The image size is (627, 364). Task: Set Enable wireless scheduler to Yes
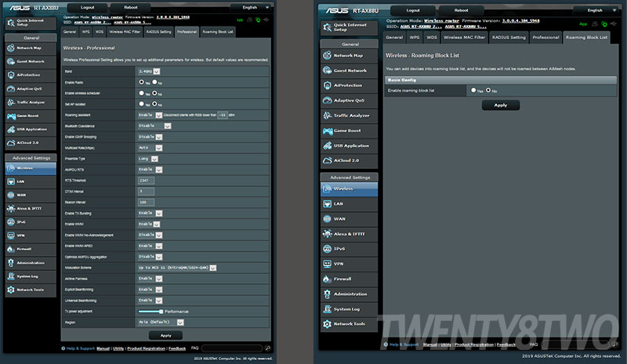click(x=141, y=92)
